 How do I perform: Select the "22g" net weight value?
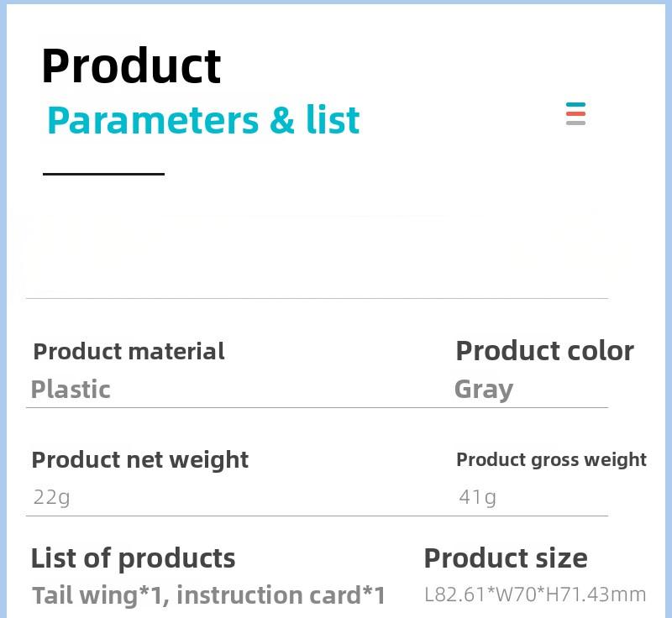click(x=51, y=497)
